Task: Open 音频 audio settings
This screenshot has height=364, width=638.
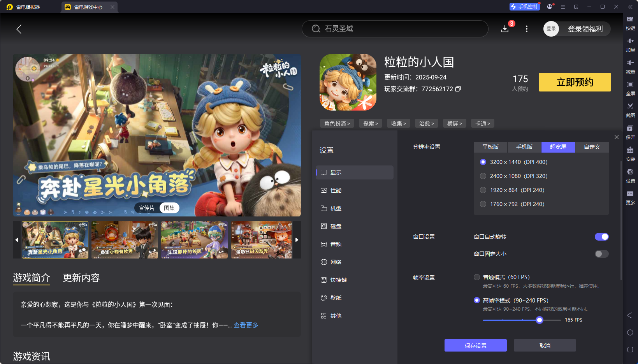Action: (336, 244)
